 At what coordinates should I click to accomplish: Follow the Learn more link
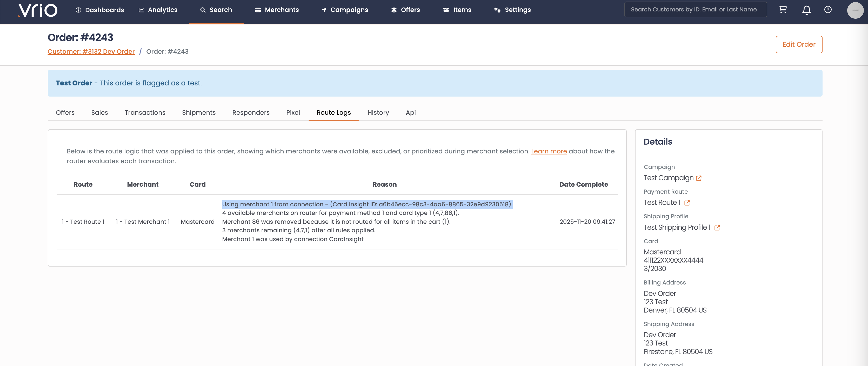[x=549, y=151]
